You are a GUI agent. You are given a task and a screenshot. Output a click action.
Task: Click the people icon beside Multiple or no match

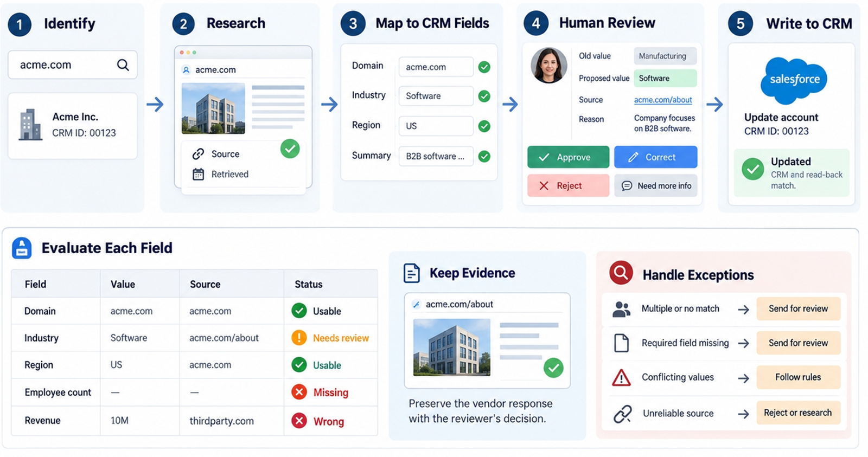pos(621,309)
